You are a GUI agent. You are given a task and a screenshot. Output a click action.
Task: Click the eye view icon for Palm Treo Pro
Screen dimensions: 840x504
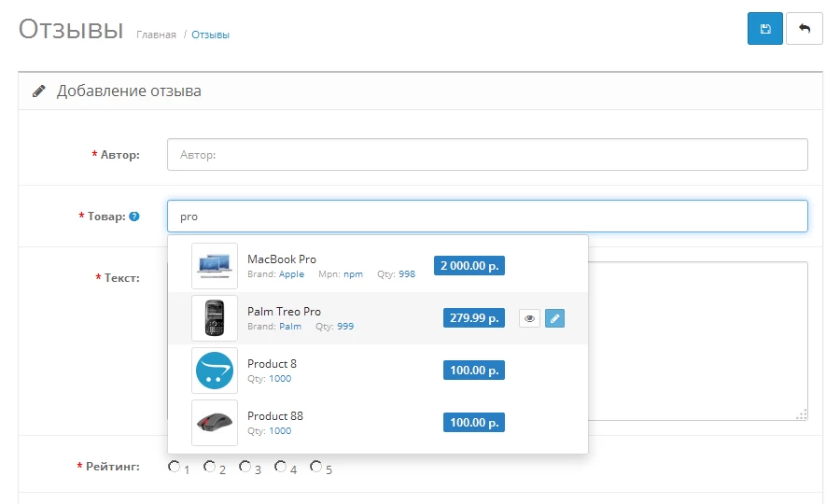coord(529,318)
